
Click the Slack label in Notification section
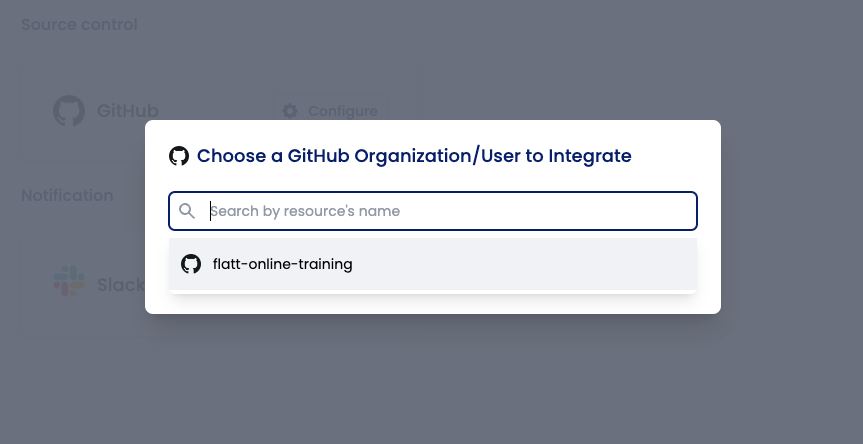pos(121,284)
